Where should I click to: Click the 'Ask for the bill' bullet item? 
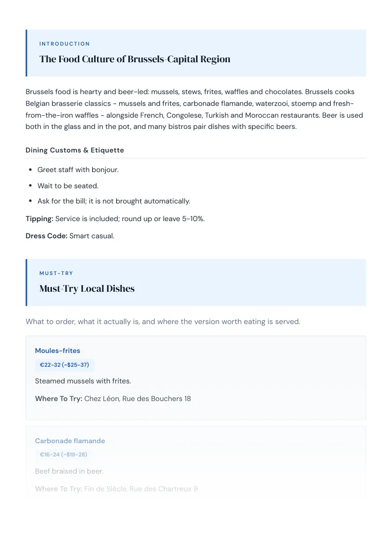(114, 201)
